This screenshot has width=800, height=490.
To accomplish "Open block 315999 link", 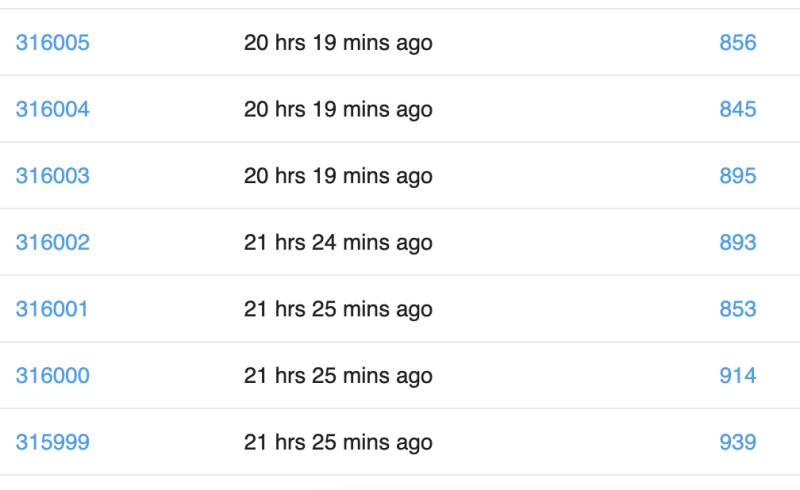I will tap(53, 442).
